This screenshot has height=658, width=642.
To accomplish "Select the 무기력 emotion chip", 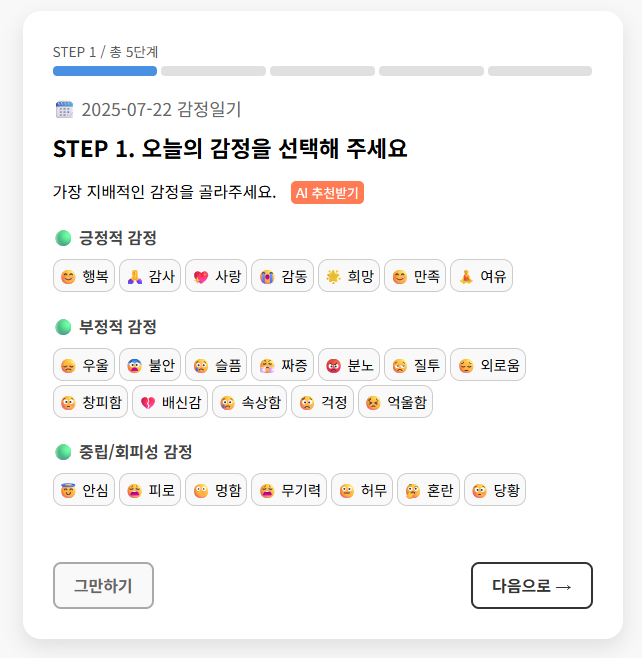I will click(288, 490).
